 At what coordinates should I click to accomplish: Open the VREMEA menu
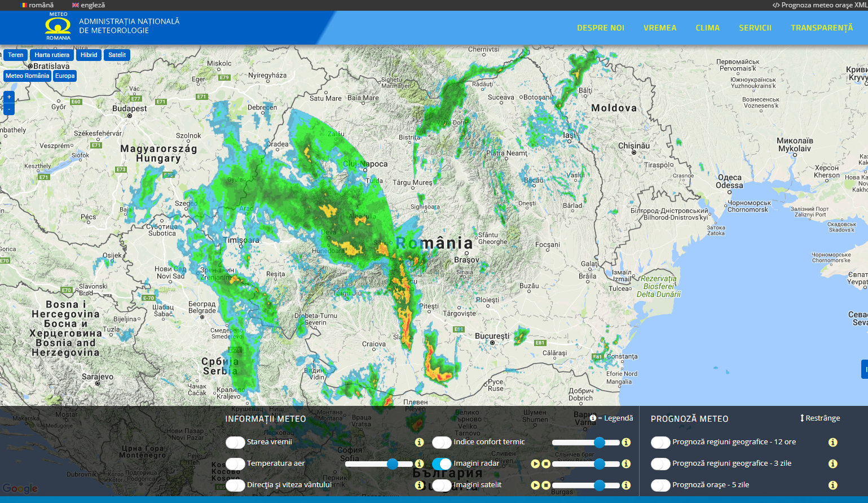pyautogui.click(x=660, y=28)
